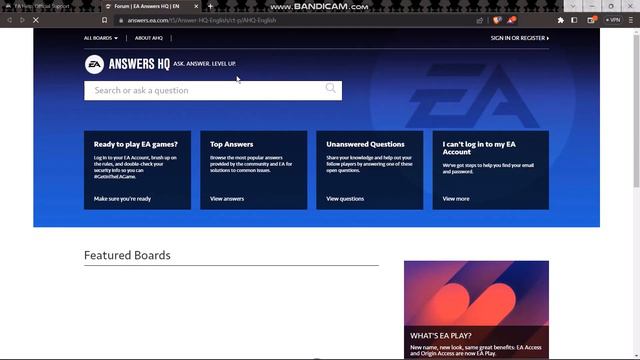Screen dimensions: 640x360
Task: Open the Unanswered Questions card heading
Action: tap(365, 144)
